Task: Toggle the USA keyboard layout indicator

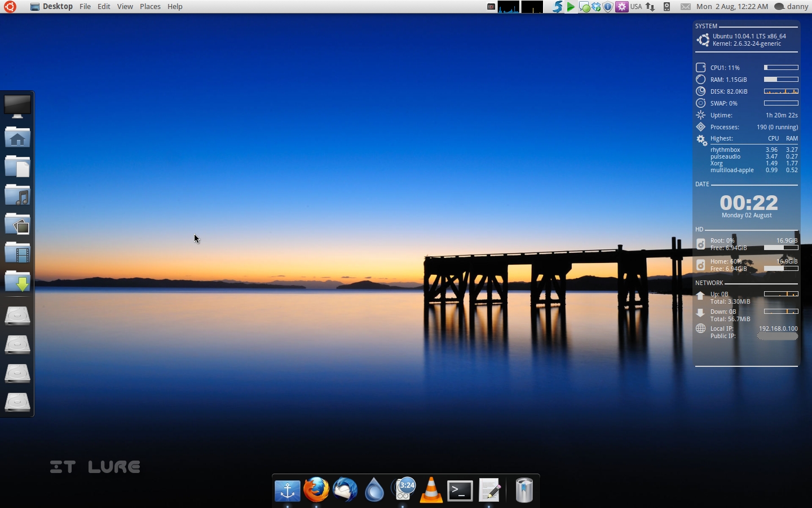Action: coord(636,7)
